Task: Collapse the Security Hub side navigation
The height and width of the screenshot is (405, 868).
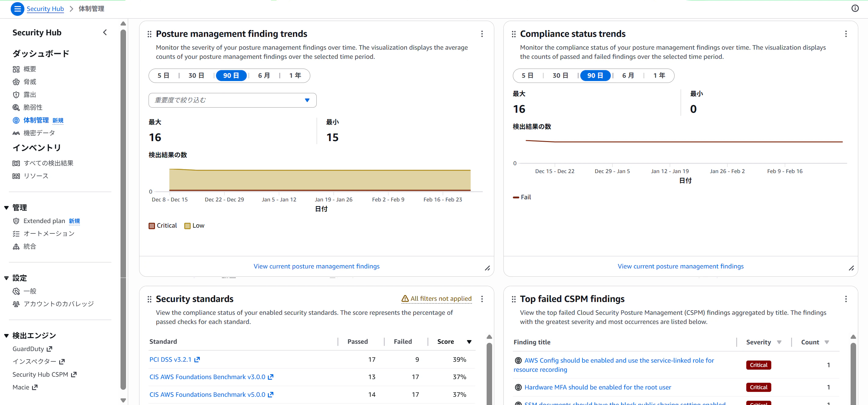Action: click(x=105, y=32)
